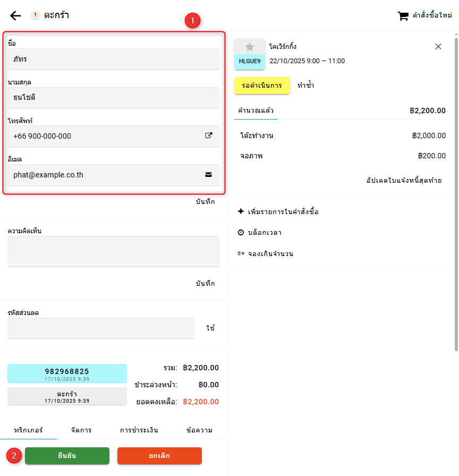The height and width of the screenshot is (476, 459).
Task: Remove coworking item with X icon
Action: coord(438,47)
